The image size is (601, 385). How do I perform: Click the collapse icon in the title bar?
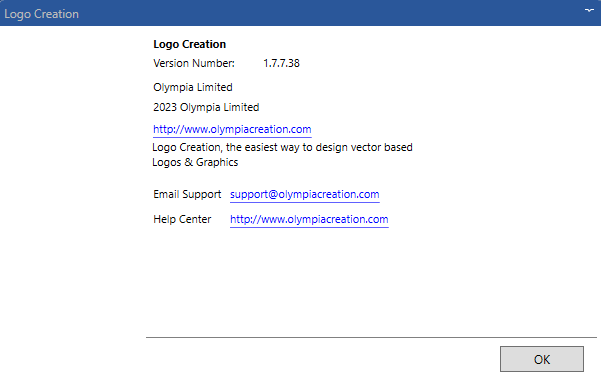point(589,10)
